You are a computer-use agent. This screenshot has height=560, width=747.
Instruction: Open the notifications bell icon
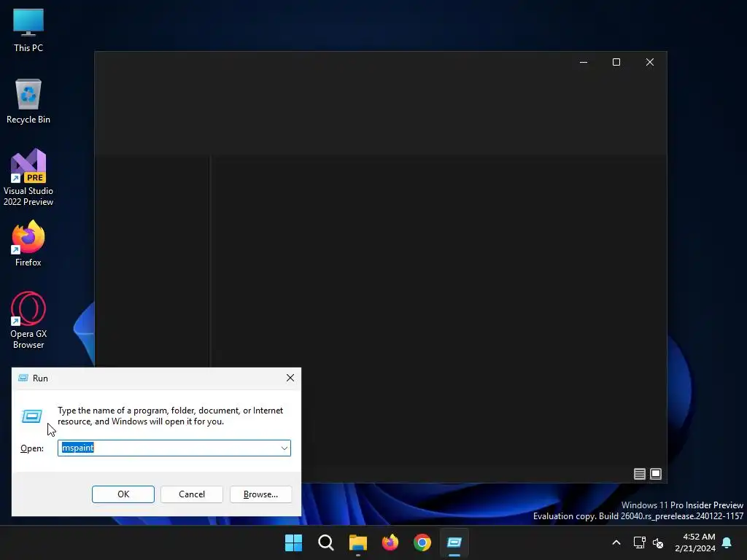click(727, 542)
